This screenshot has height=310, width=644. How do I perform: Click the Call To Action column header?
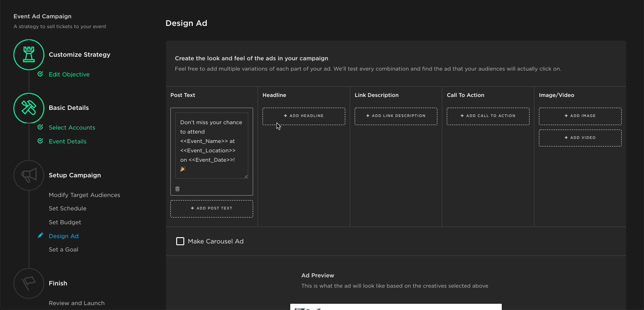tap(466, 95)
